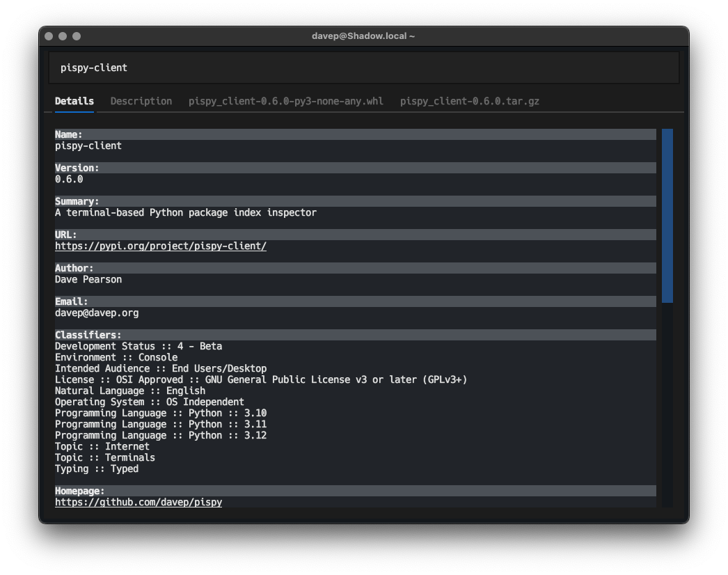
Task: Click the Version field header bar
Action: pos(355,167)
